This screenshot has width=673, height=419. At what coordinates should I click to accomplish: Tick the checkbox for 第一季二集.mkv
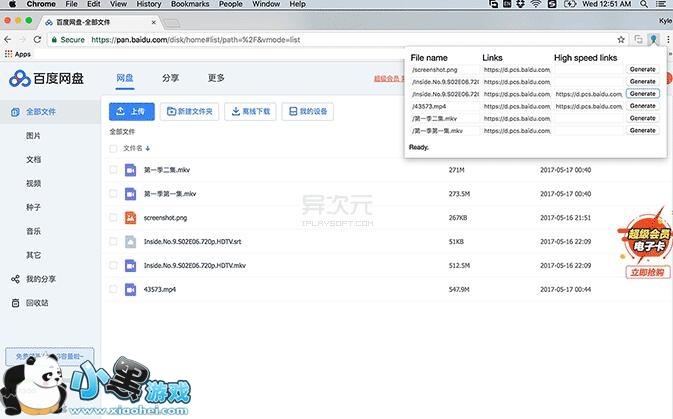coord(113,170)
